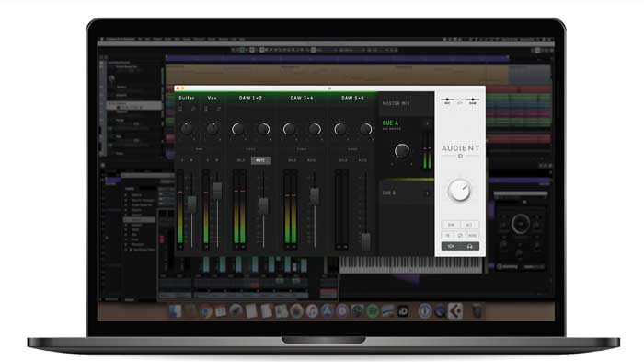Click the Vox channel name
Screen dimensions: 644x362
(212, 99)
